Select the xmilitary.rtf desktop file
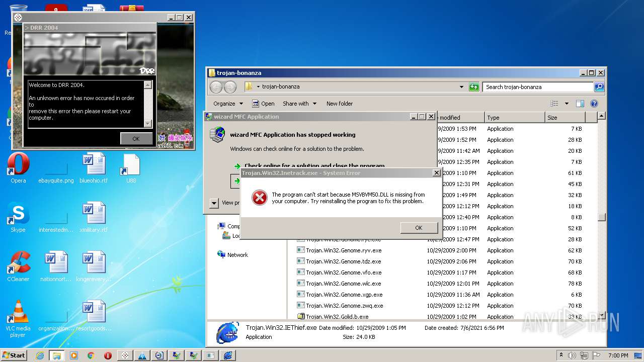The image size is (644, 362). pyautogui.click(x=94, y=218)
